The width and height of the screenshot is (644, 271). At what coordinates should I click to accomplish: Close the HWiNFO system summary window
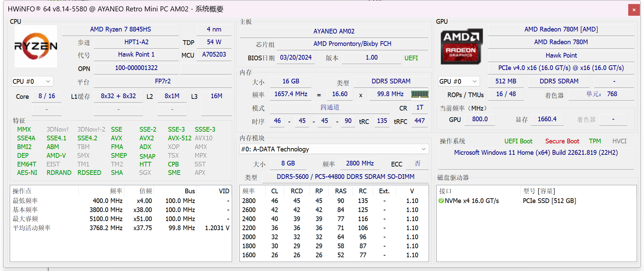[634, 10]
